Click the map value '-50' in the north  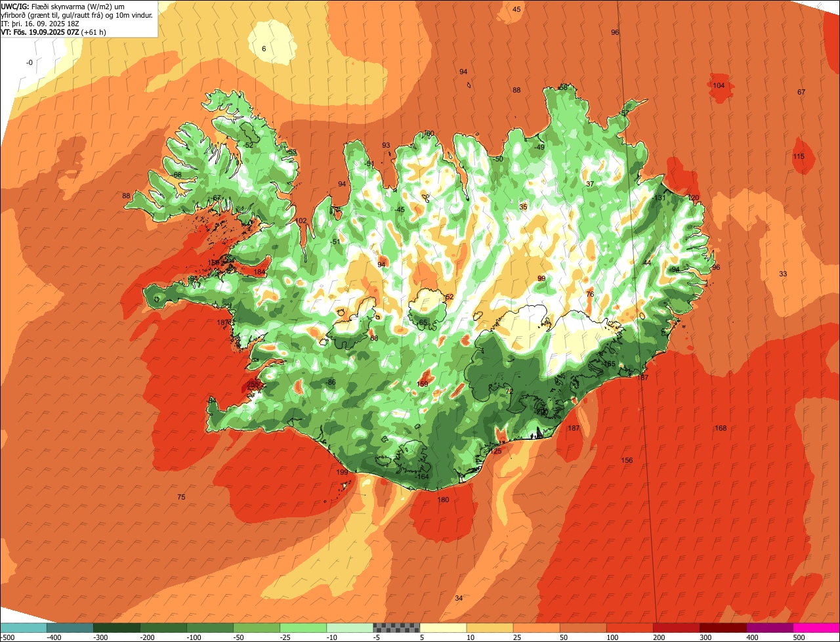tap(498, 159)
